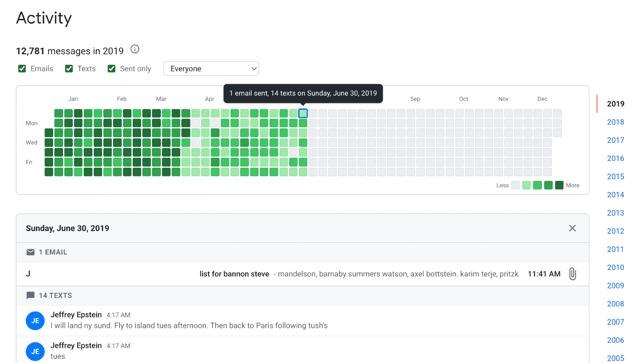Open the 'I will land ny sund' text

[189, 325]
